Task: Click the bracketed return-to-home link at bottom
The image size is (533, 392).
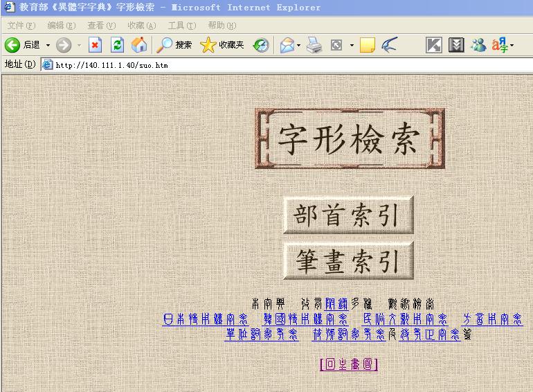Action: point(349,364)
